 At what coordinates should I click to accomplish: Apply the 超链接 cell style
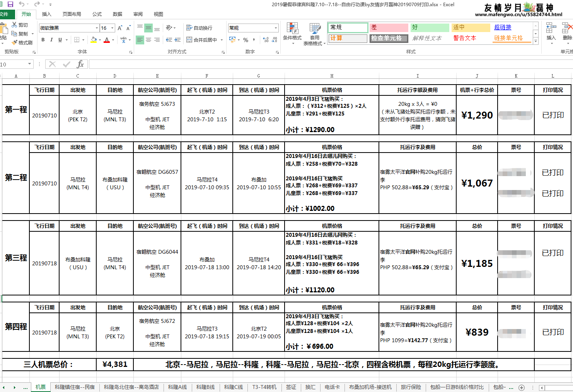coord(512,27)
